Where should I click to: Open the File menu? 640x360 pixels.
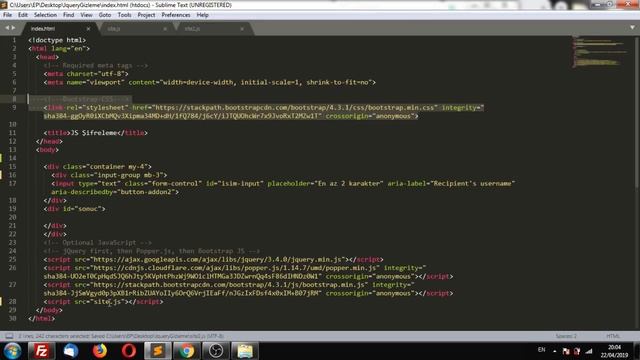tap(7, 15)
